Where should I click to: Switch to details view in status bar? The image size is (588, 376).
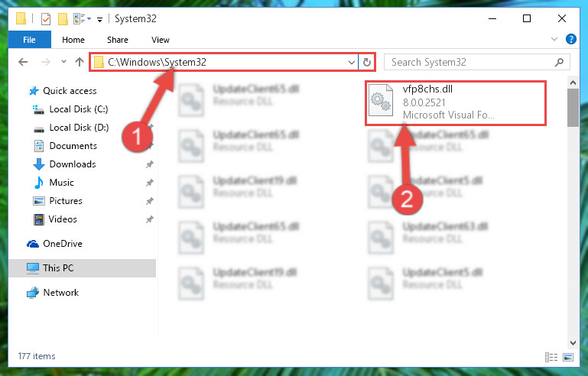(x=551, y=357)
